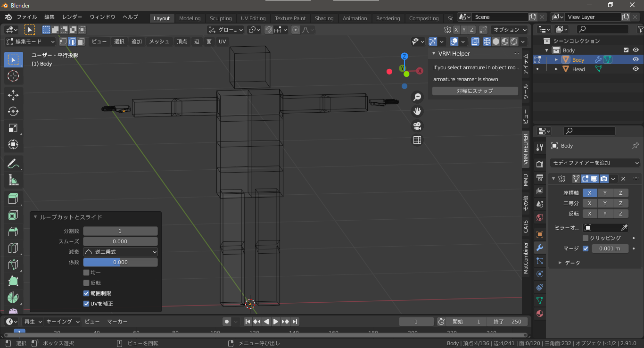Open the ファイル menu
644x348 pixels.
click(x=27, y=17)
